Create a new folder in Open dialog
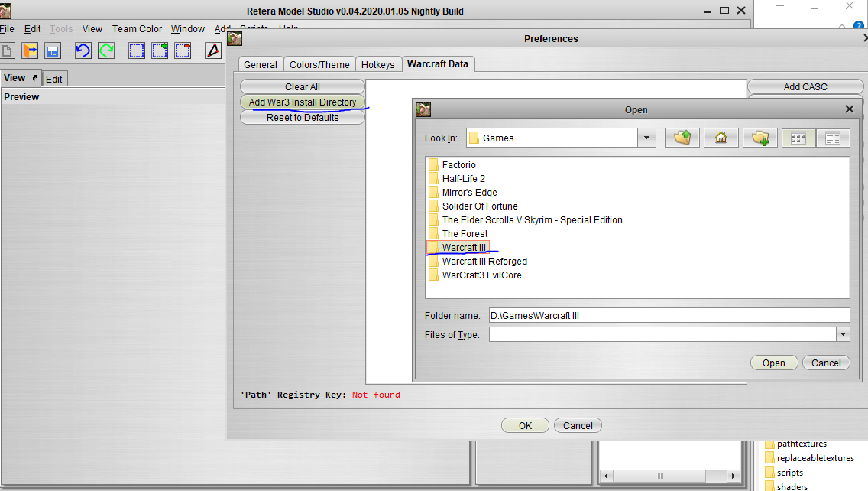This screenshot has height=491, width=868. click(760, 138)
